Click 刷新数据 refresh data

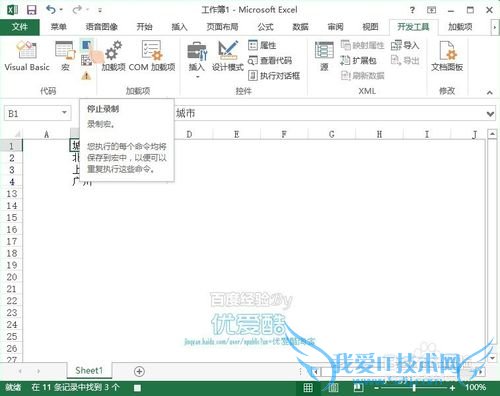point(362,76)
